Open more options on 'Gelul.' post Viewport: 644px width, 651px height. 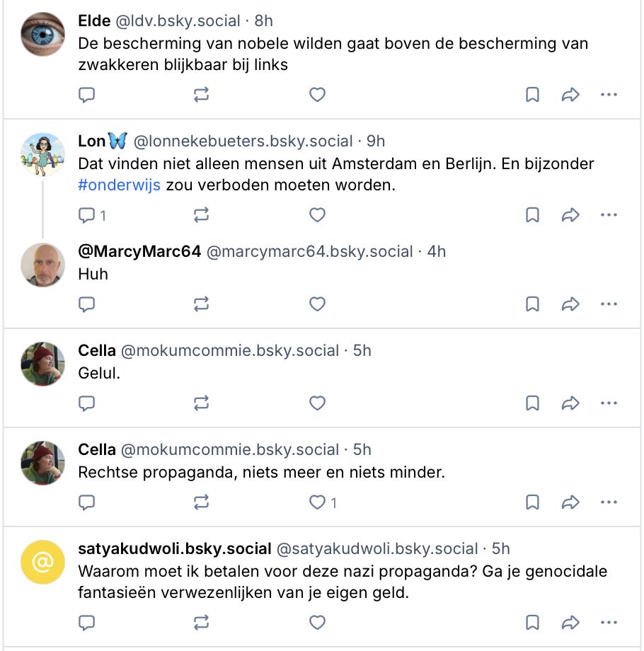[609, 403]
